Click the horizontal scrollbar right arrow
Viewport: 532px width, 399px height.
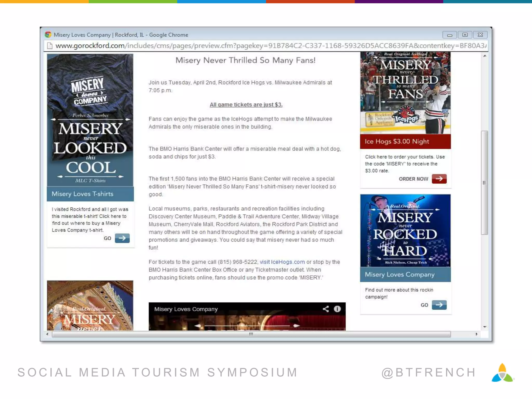tap(476, 334)
